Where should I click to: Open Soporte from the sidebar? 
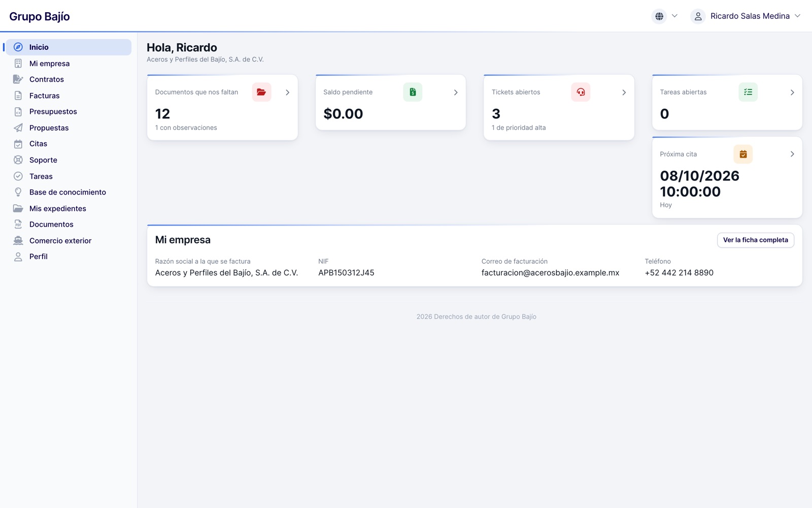(x=69, y=160)
